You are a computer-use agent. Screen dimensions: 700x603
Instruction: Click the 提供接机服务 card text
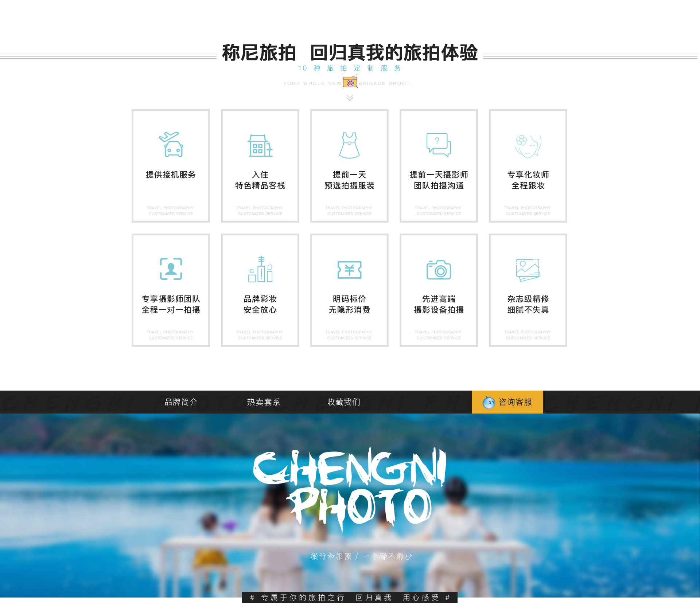(171, 175)
